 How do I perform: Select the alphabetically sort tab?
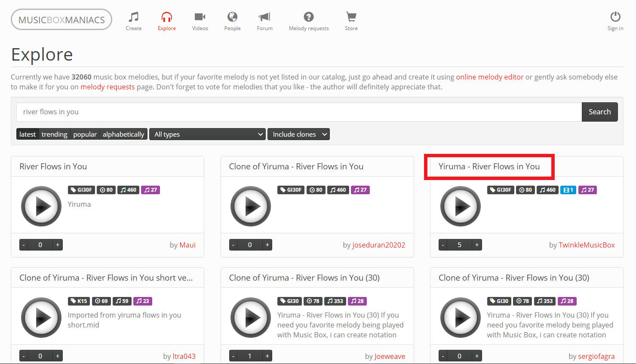coord(123,134)
